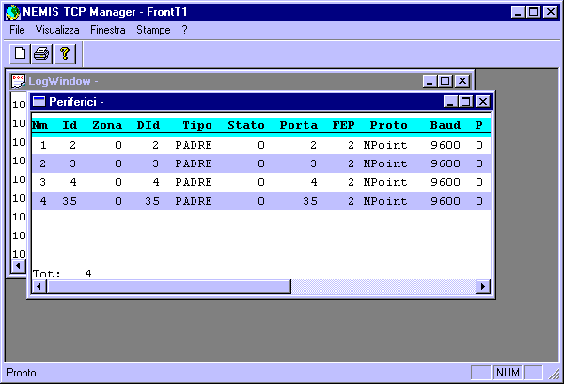The width and height of the screenshot is (564, 384).
Task: Click the Periferici scrollbar right arrow
Action: (x=483, y=286)
